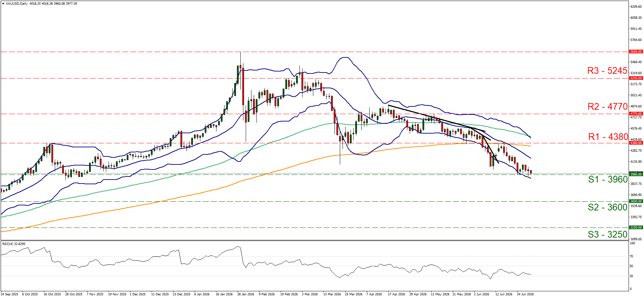This screenshot has width=644, height=298.
Task: Click the green 3600.00 price tag
Action: pos(636,201)
